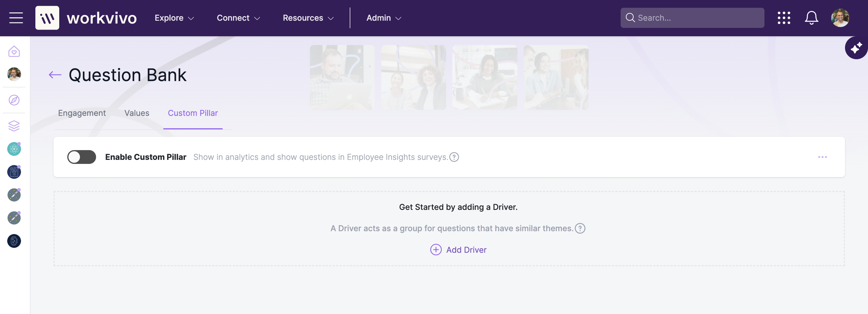Switch to the Engagement tab
The width and height of the screenshot is (868, 314).
click(82, 113)
